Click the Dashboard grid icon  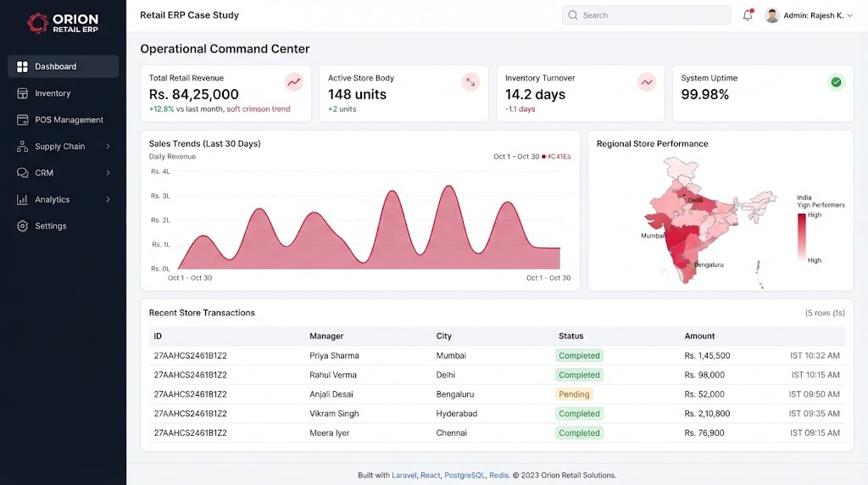(x=22, y=66)
